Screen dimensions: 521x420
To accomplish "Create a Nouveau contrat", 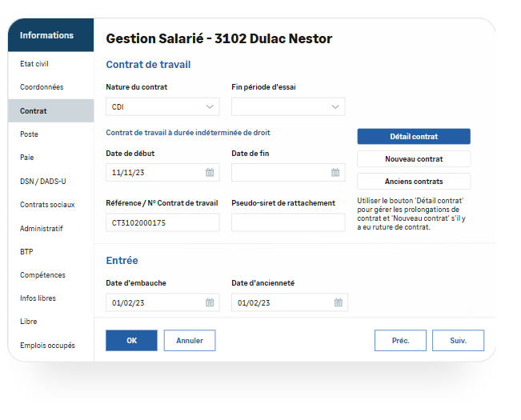I will pos(414,159).
